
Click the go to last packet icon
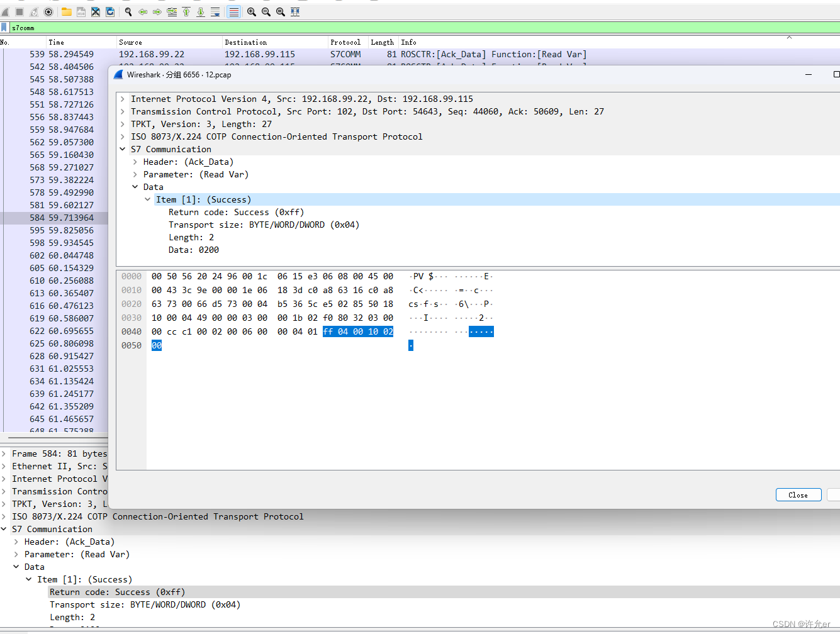200,11
